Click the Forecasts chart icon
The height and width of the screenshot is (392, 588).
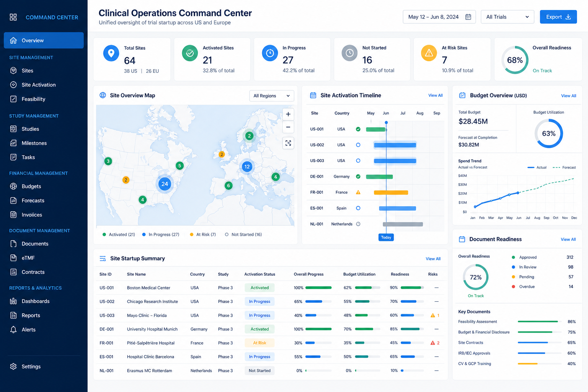[x=13, y=201]
